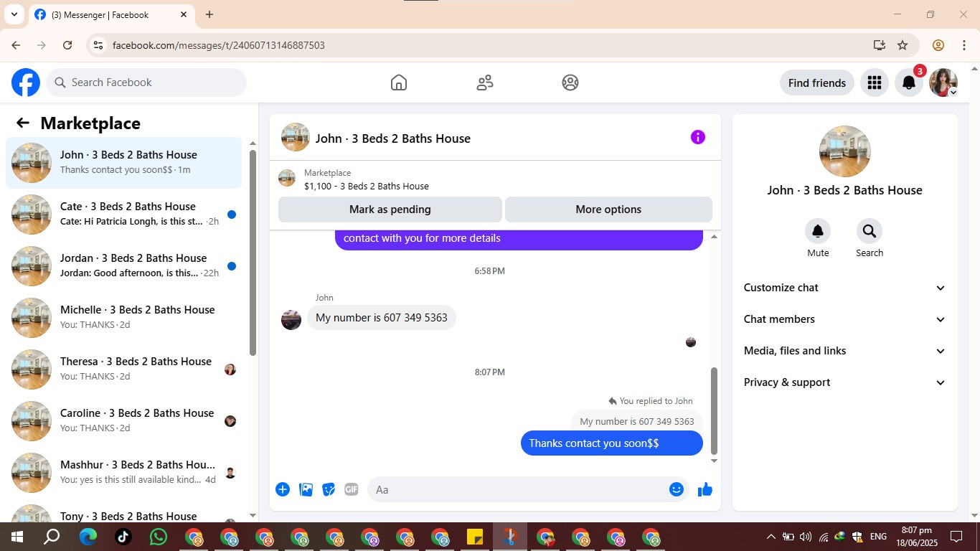980x551 pixels.
Task: Click the browser address bar URL
Action: [219, 45]
